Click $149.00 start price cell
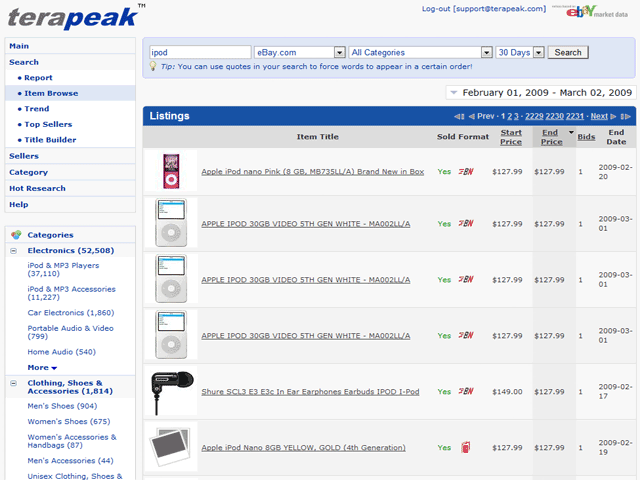 point(507,392)
